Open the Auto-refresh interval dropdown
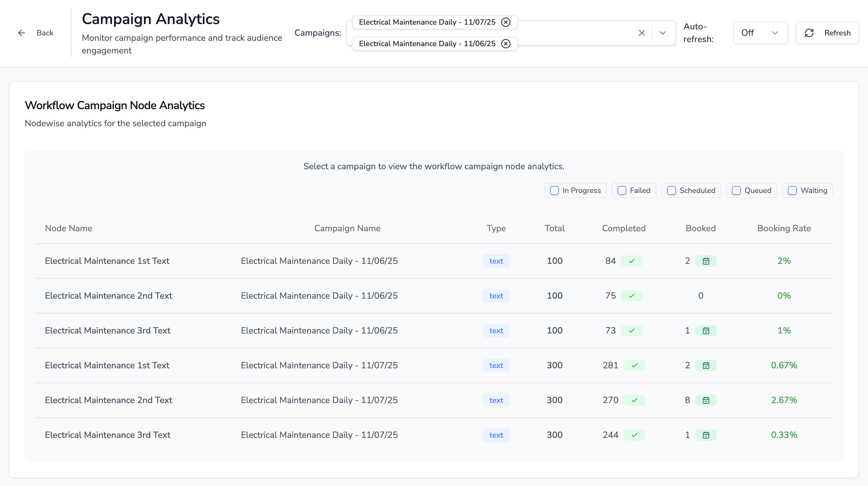The width and height of the screenshot is (868, 486). click(x=760, y=33)
